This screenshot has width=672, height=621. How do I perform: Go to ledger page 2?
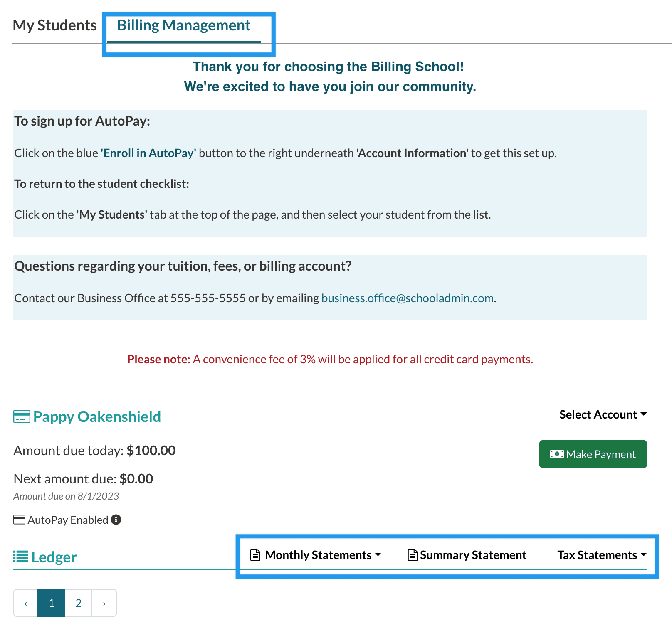point(79,603)
